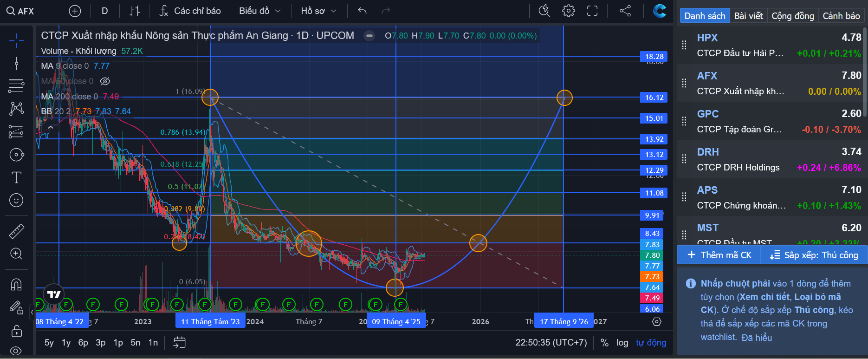868x359 pixels.
Task: Expand the Biểu đồ dropdown
Action: pos(259,11)
